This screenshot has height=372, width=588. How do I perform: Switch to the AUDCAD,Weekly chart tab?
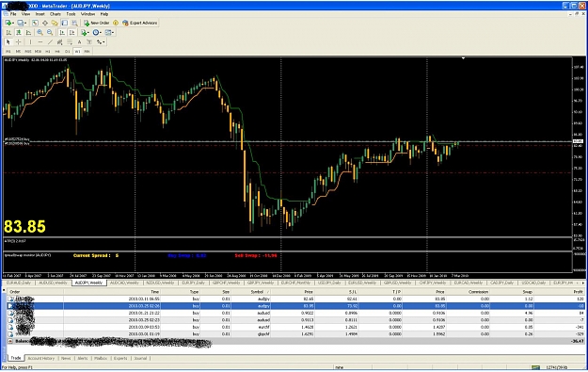point(124,283)
